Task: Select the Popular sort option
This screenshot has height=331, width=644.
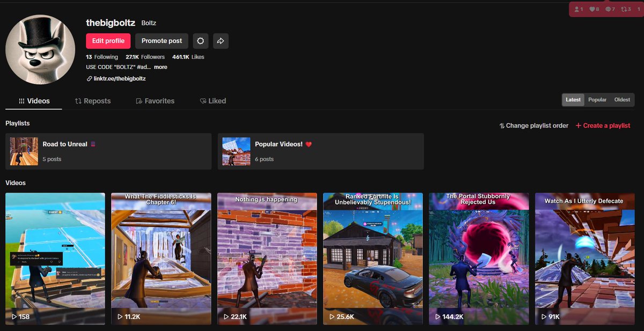Action: pos(597,100)
